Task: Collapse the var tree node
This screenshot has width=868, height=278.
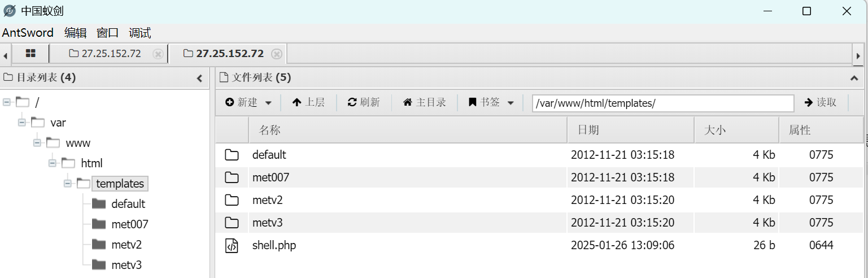Action: coord(22,123)
